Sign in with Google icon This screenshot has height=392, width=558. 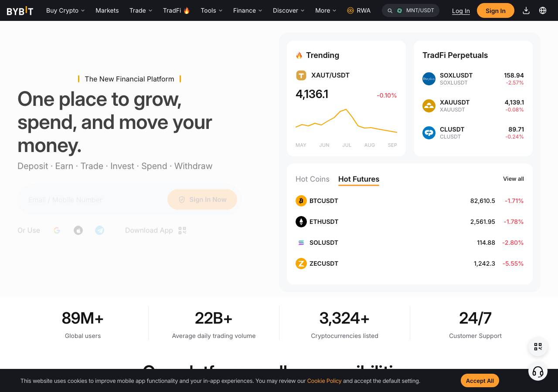57,230
